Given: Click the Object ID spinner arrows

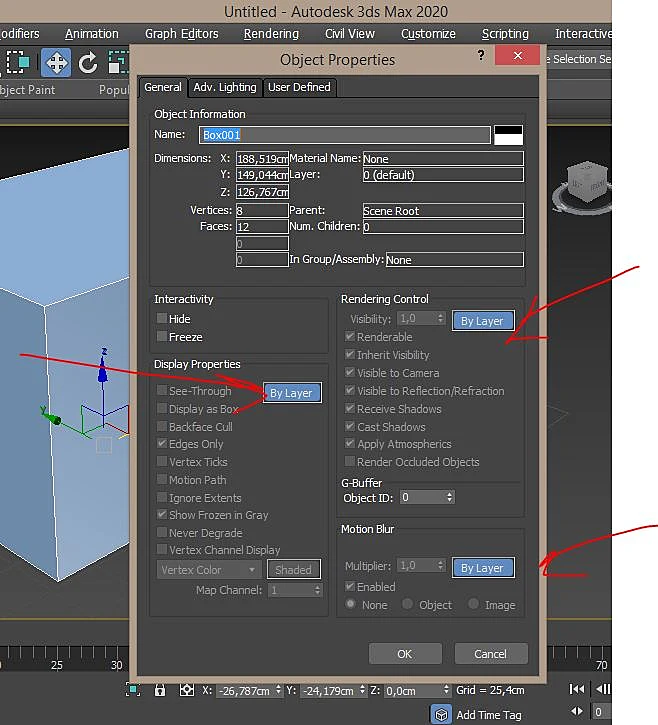Looking at the screenshot, I should pos(449,497).
